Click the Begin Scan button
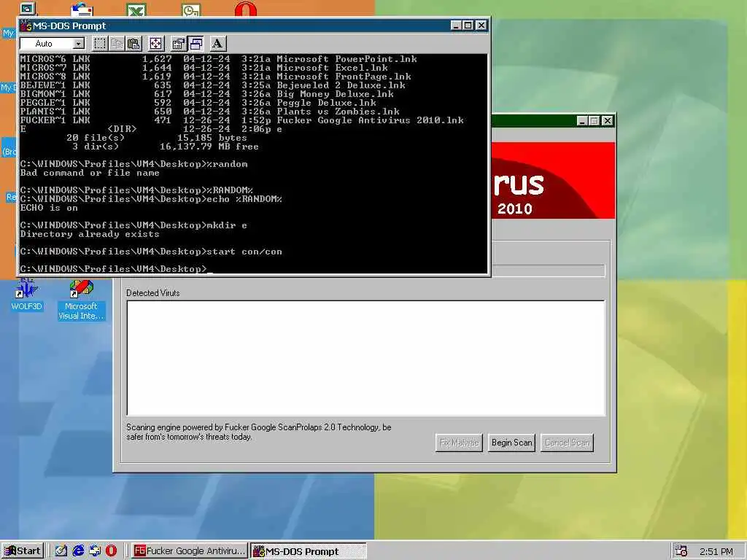 511,443
